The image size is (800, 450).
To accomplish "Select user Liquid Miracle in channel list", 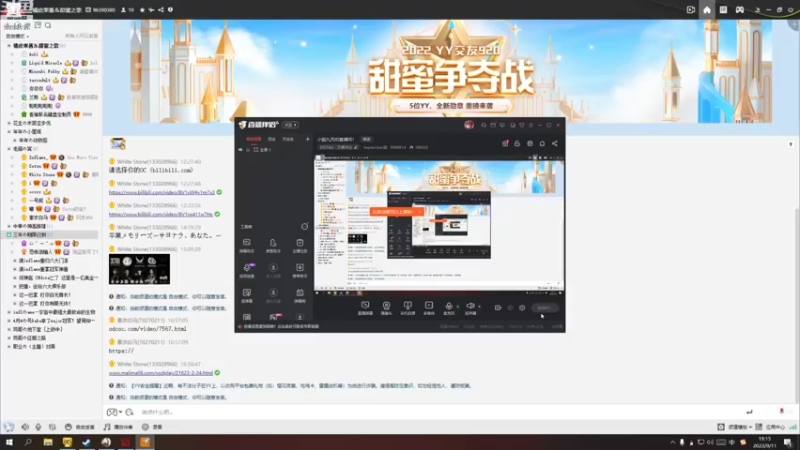I will 45,63.
